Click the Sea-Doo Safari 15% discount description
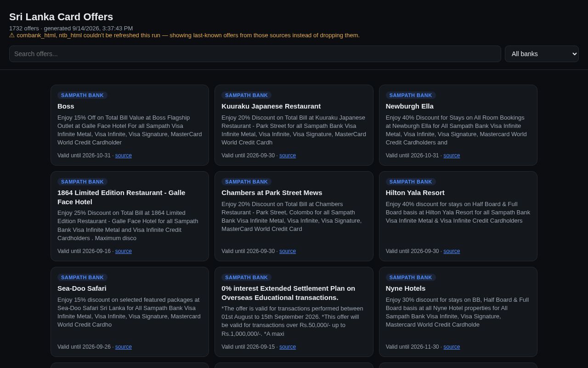This screenshot has width=588, height=368. pos(129,312)
